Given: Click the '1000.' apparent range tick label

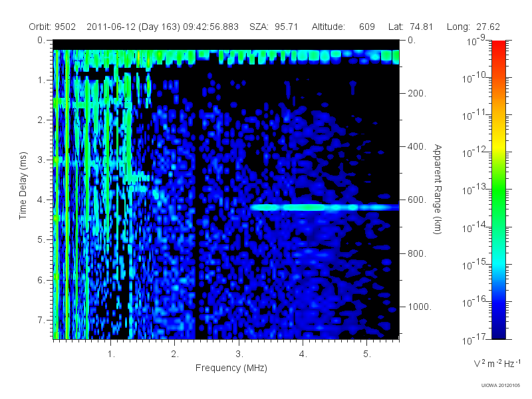Looking at the screenshot, I should point(420,307).
